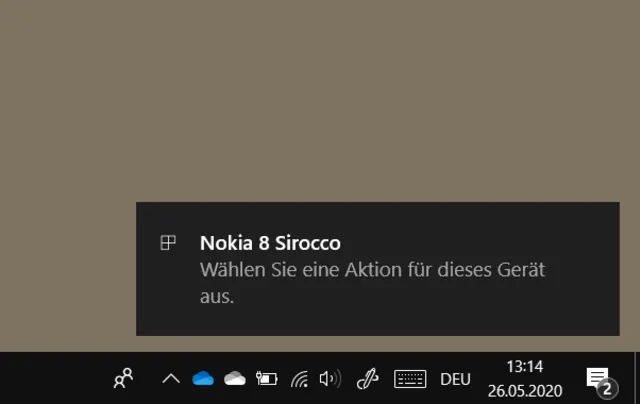Open the battery status icon
Screen dimensions: 640x404
coord(267,378)
